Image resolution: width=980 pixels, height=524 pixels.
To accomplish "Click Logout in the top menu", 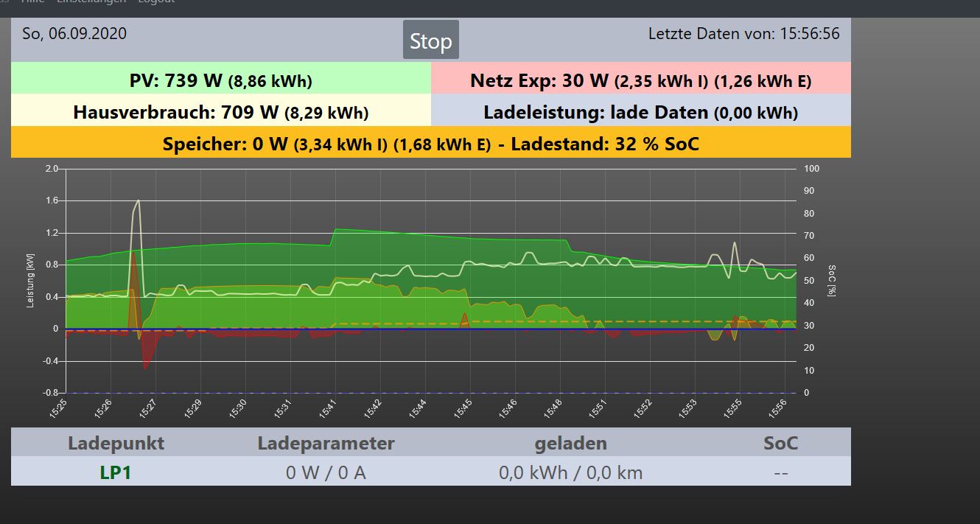I will click(x=156, y=2).
